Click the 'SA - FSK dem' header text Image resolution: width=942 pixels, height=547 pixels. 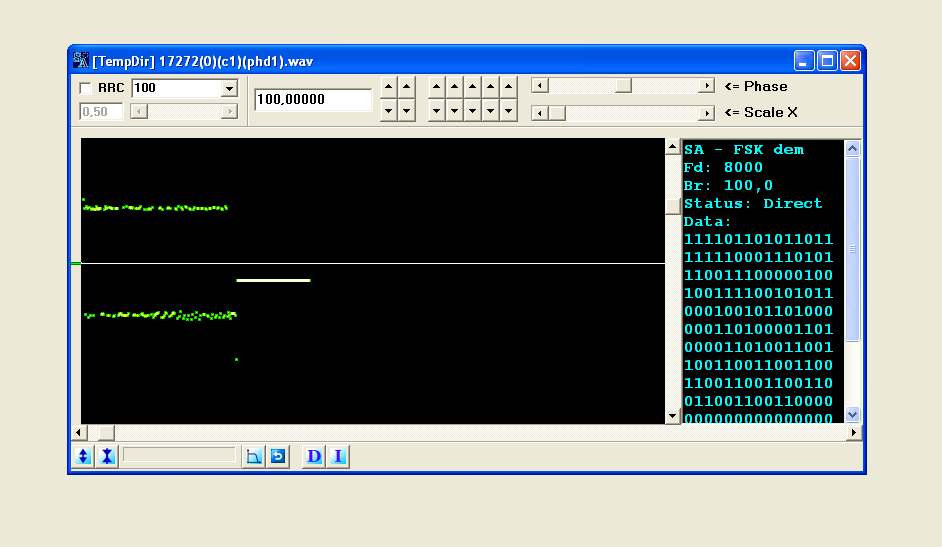pyautogui.click(x=744, y=150)
